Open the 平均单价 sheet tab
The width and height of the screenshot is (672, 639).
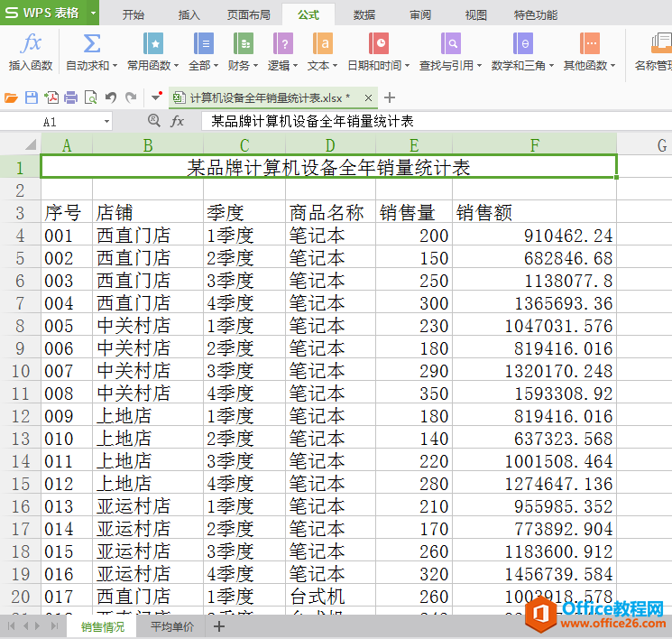click(172, 626)
